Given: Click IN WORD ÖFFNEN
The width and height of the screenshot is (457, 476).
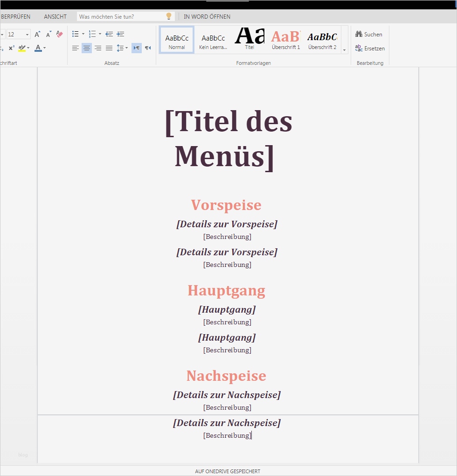Looking at the screenshot, I should (207, 17).
